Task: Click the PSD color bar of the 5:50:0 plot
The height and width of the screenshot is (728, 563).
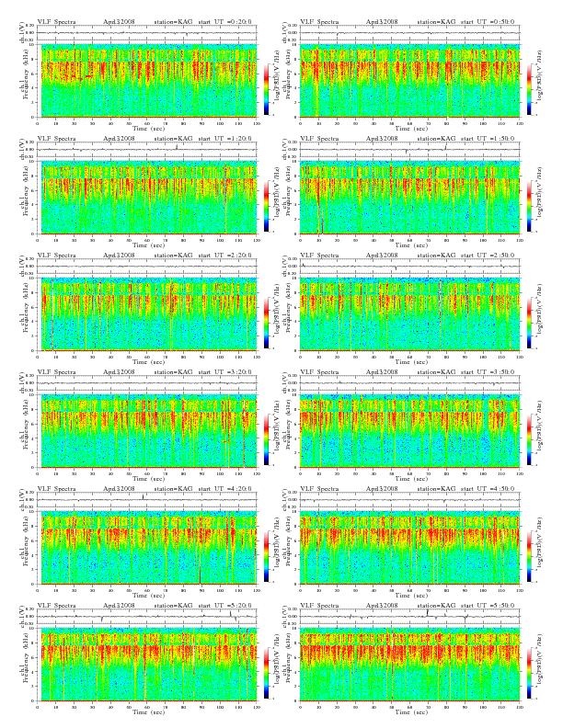Action: click(x=529, y=673)
